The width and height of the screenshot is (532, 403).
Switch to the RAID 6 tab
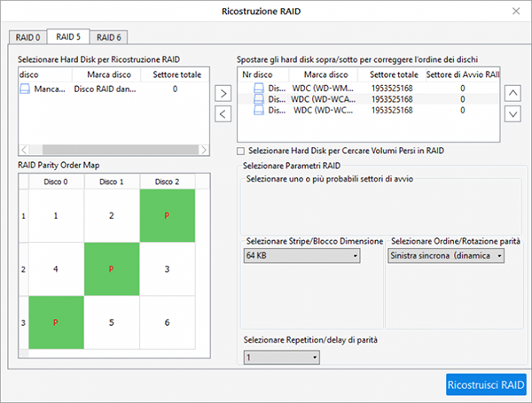pyautogui.click(x=109, y=37)
